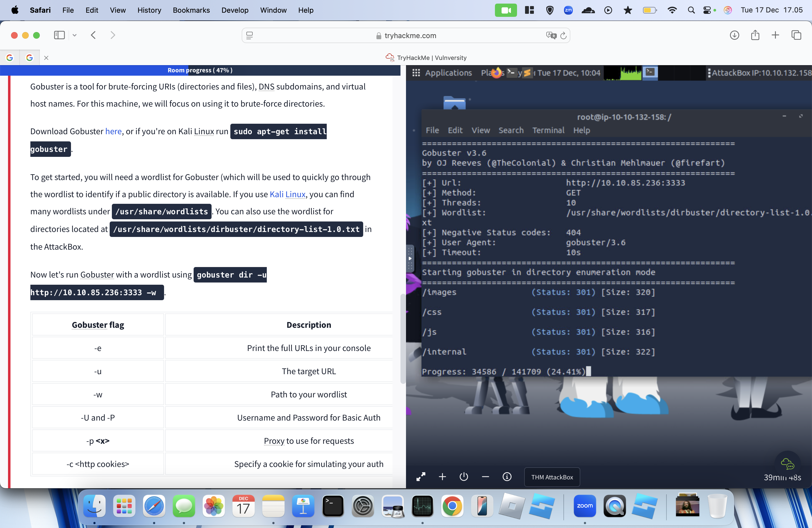Minimize AttackBox with the minus icon
812x528 pixels.
click(485, 477)
